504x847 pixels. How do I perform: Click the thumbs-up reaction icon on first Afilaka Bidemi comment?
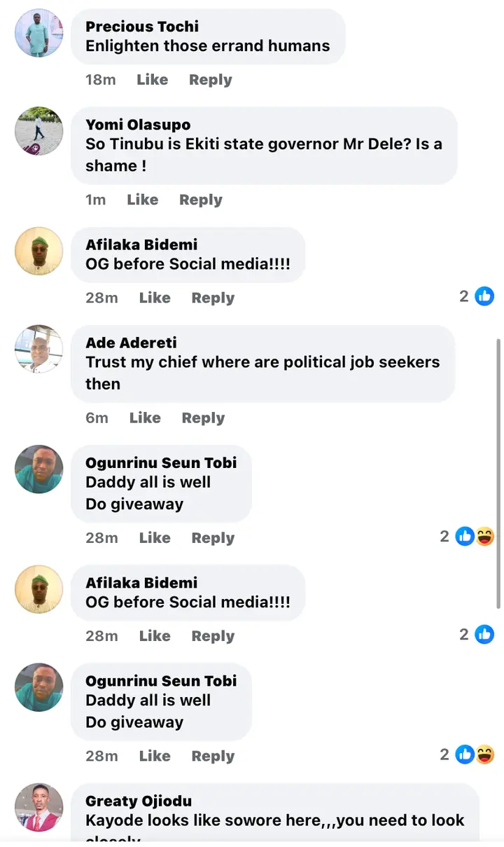tap(484, 296)
